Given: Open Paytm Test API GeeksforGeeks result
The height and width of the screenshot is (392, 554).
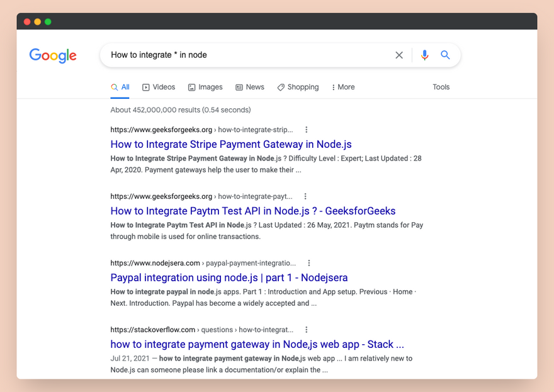Looking at the screenshot, I should [252, 211].
